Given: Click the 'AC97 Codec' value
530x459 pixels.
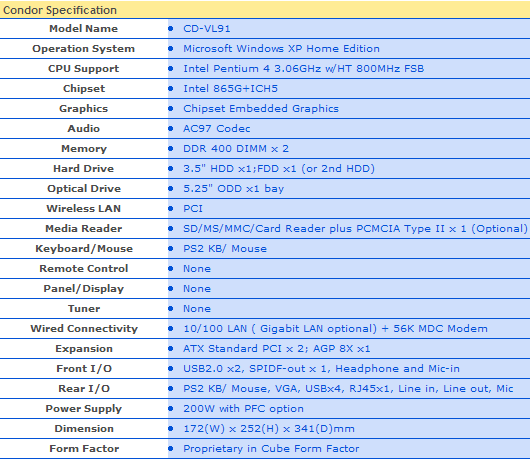Looking at the screenshot, I should click(216, 128).
